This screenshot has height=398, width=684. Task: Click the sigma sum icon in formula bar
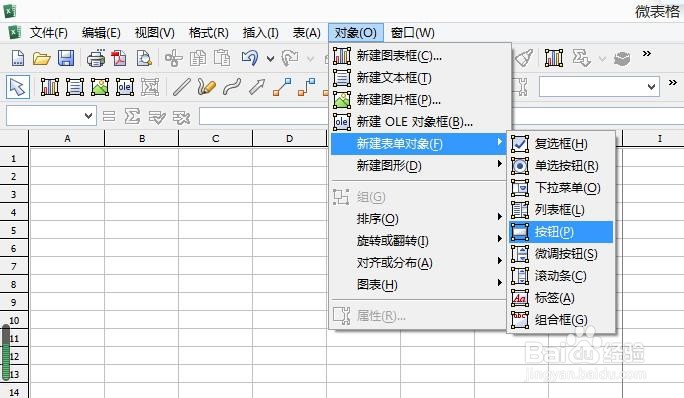[x=132, y=116]
